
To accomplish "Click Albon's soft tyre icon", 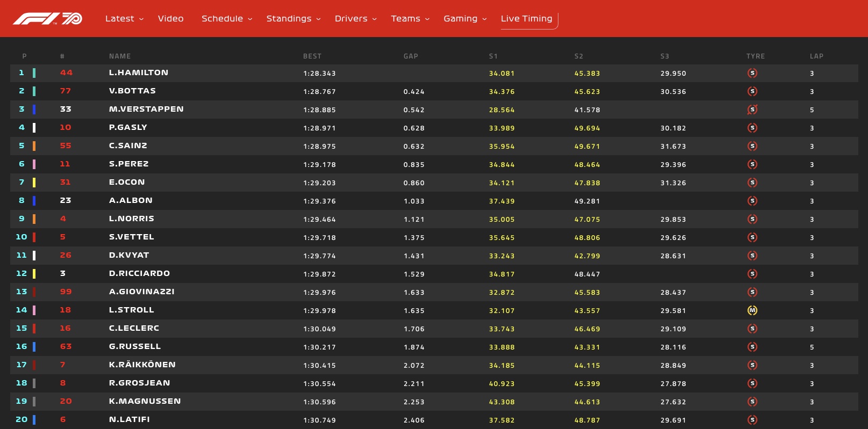I will pos(752,201).
